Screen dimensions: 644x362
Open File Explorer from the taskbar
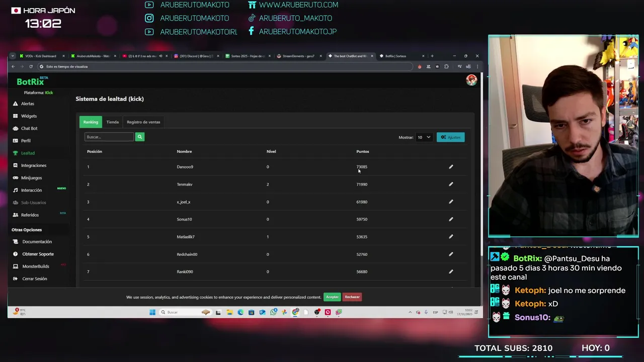click(x=229, y=312)
